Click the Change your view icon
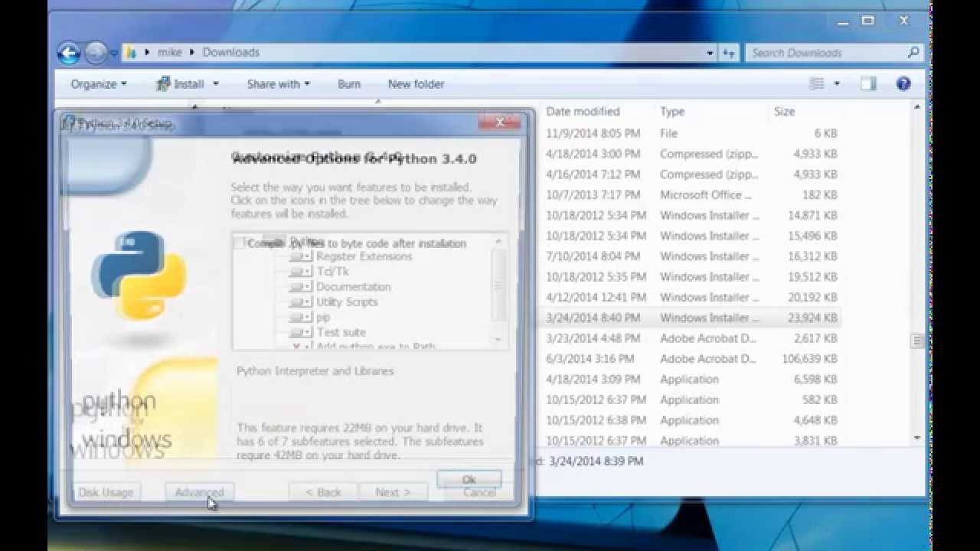 (x=818, y=84)
